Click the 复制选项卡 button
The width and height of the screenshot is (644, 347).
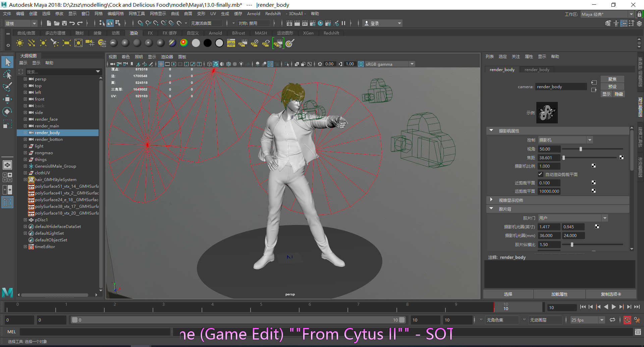tap(611, 294)
